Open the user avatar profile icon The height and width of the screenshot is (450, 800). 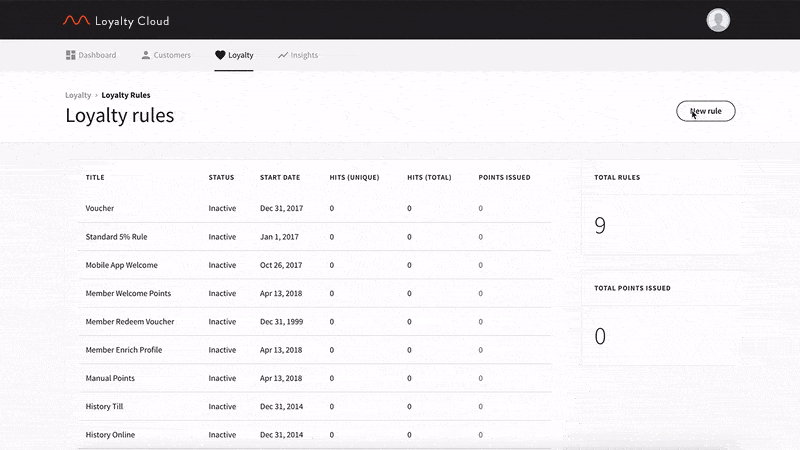tap(718, 20)
